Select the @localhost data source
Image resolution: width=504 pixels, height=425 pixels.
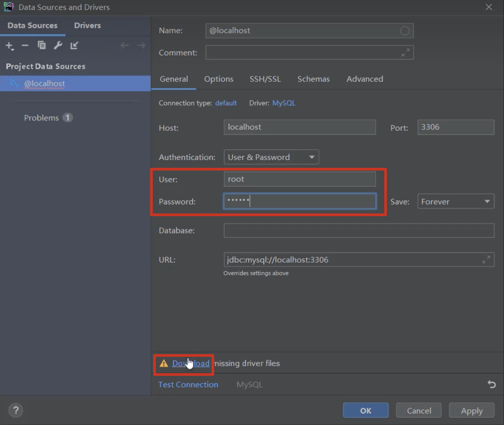(x=75, y=84)
